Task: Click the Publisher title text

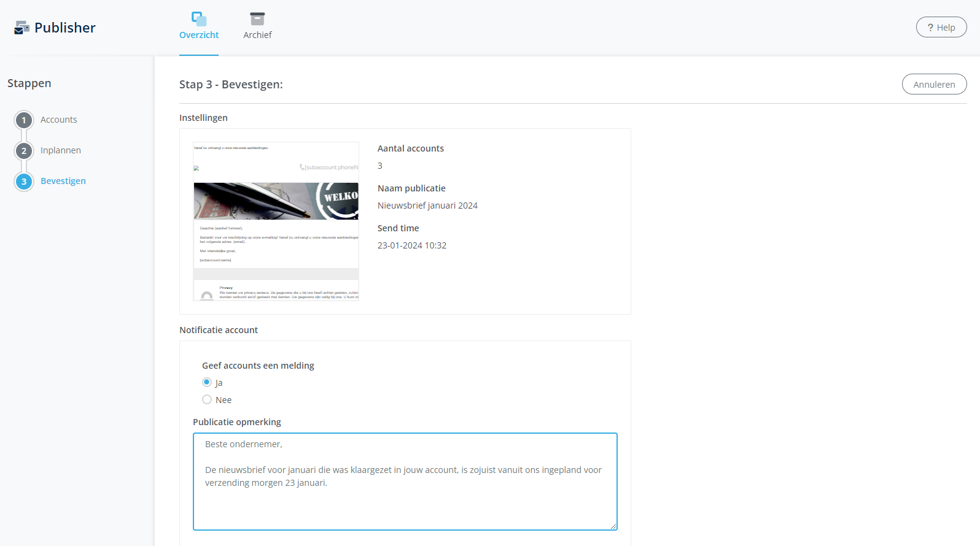Action: click(65, 28)
